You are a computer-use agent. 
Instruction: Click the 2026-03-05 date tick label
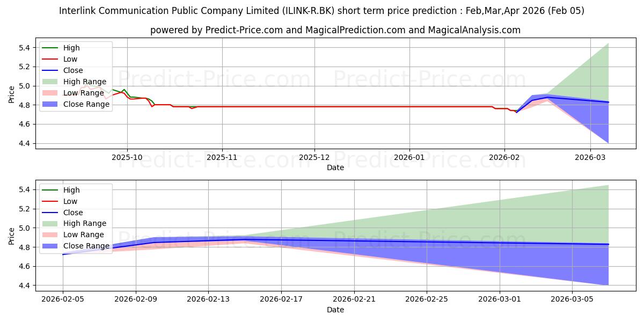pyautogui.click(x=572, y=299)
